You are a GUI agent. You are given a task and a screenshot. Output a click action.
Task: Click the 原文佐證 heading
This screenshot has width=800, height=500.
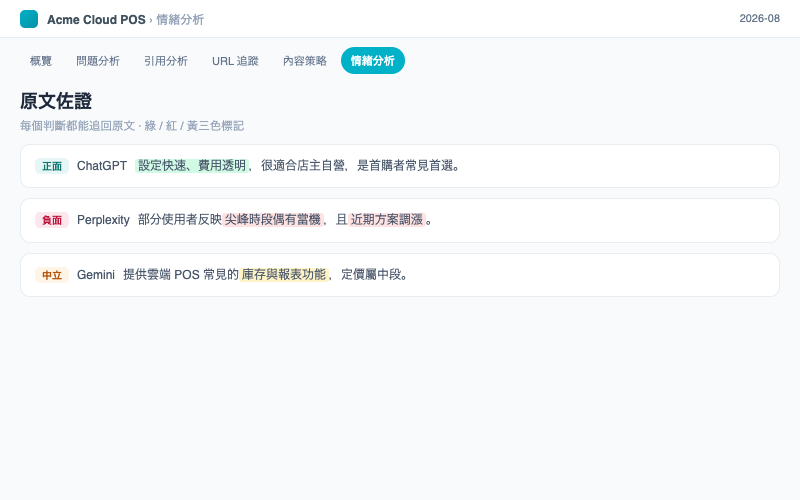click(56, 101)
